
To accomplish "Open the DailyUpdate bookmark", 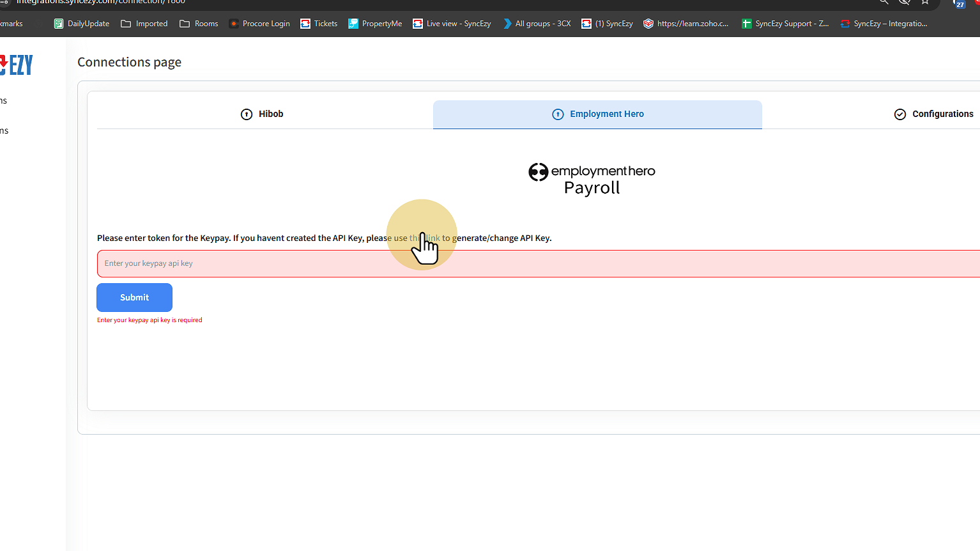I will click(x=82, y=24).
